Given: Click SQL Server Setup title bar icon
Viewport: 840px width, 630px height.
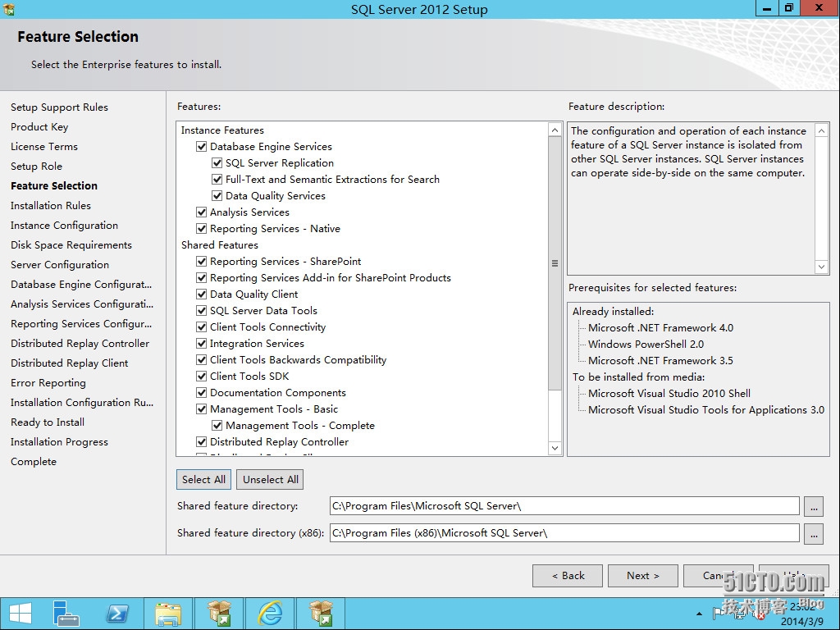Looking at the screenshot, I should click(8, 9).
